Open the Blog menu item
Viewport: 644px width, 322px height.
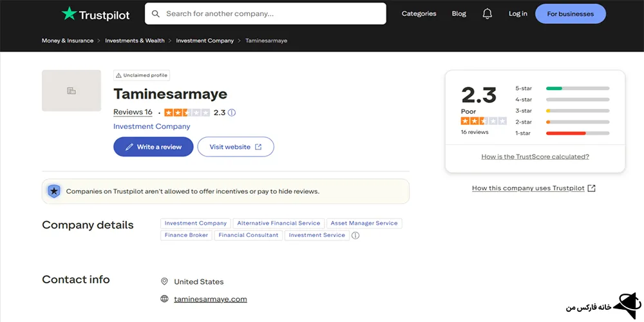tap(459, 14)
